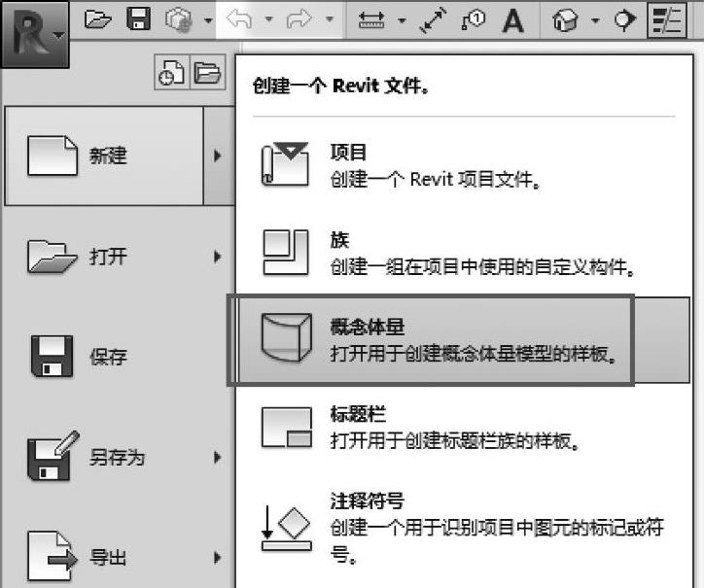Click the 概念体量 mass shape icon
The height and width of the screenshot is (588, 704).
287,337
